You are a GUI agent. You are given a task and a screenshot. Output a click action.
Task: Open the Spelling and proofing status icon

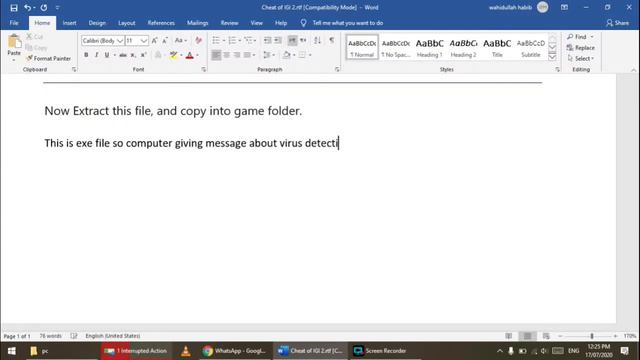pos(73,336)
